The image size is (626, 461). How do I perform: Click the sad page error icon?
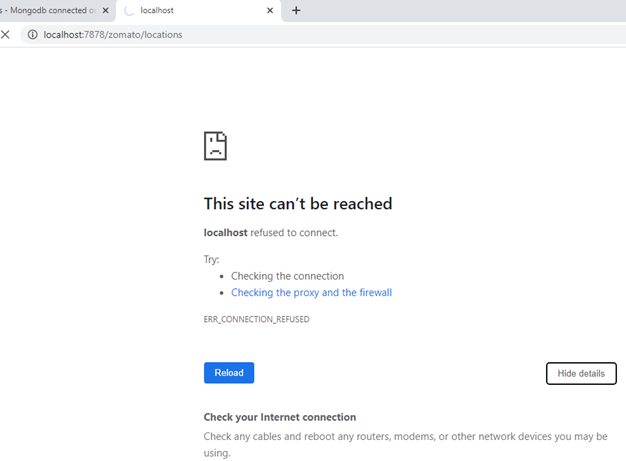click(x=215, y=146)
